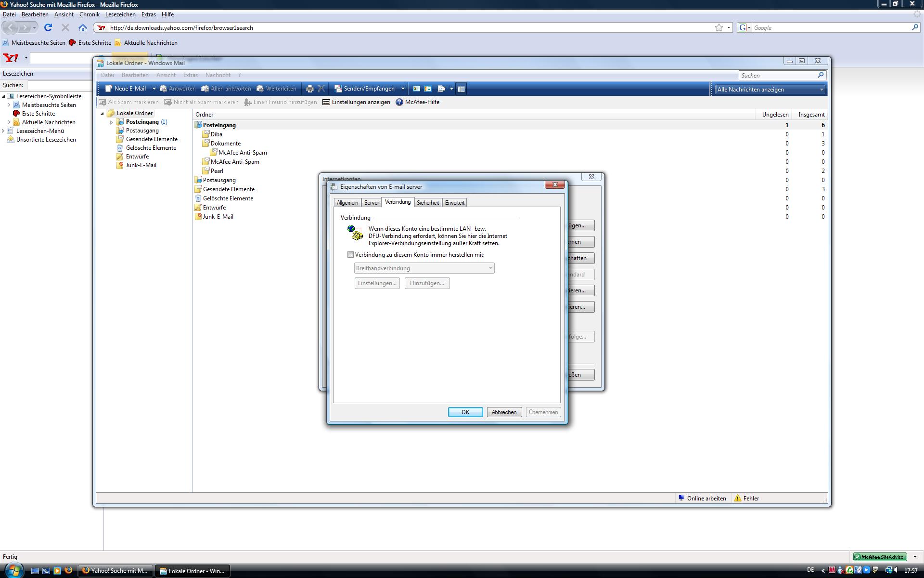924x578 pixels.
Task: Expand Lesezeichen-Menü in the bookmarks sidebar
Action: (x=3, y=131)
